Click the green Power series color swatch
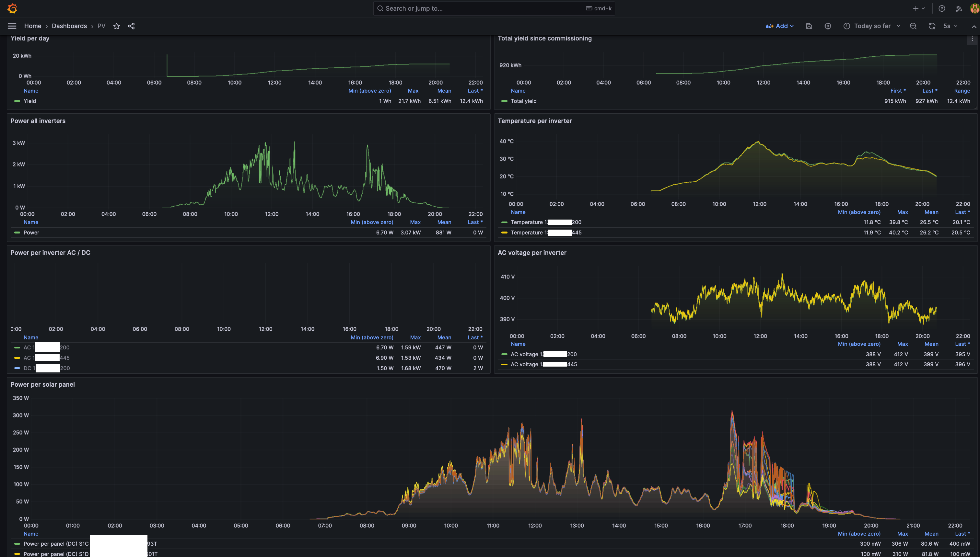This screenshot has width=980, height=557. [17, 233]
